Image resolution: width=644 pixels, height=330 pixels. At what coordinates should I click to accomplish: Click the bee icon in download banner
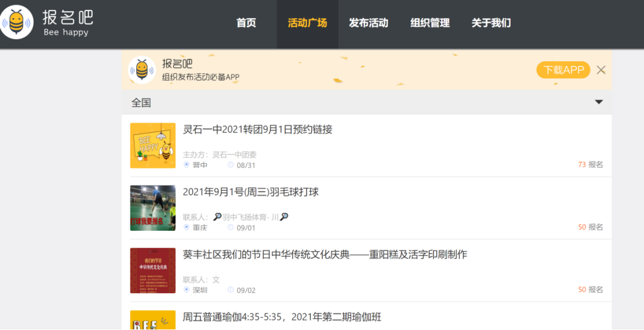tap(141, 70)
